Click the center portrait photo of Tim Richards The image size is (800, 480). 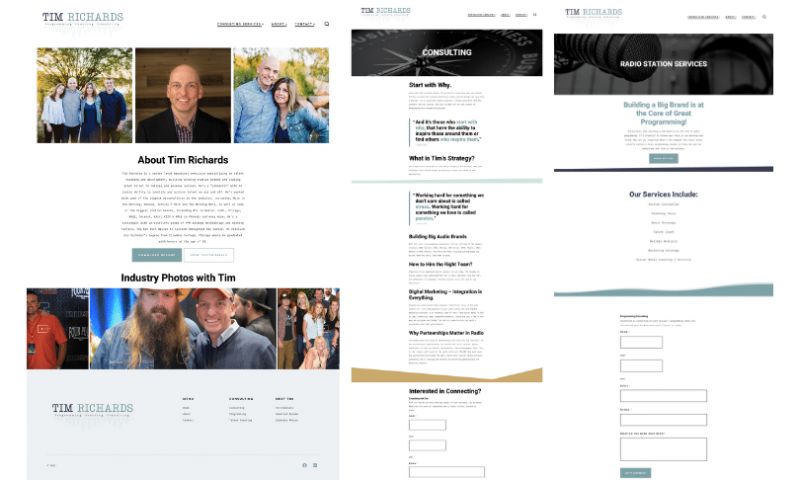click(x=183, y=95)
